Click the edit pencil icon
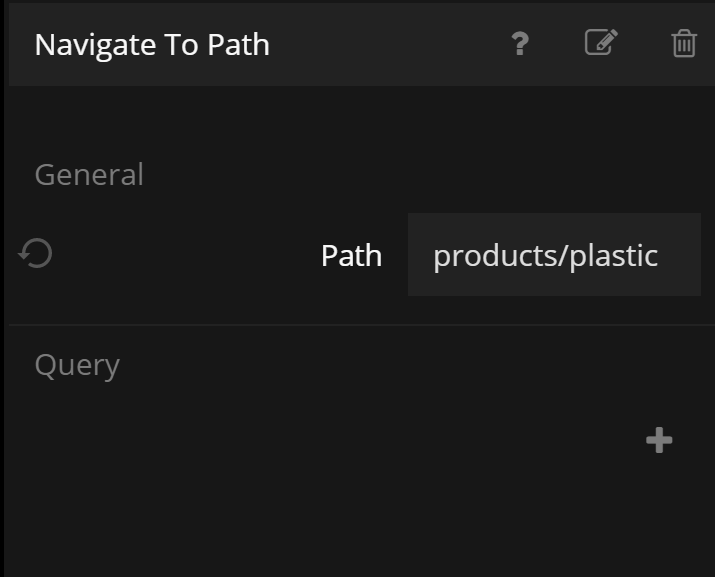The image size is (715, 577). point(601,43)
